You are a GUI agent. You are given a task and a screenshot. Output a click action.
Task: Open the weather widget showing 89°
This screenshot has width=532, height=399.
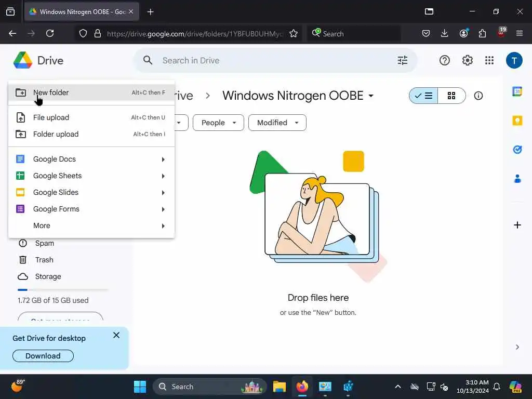(x=18, y=386)
